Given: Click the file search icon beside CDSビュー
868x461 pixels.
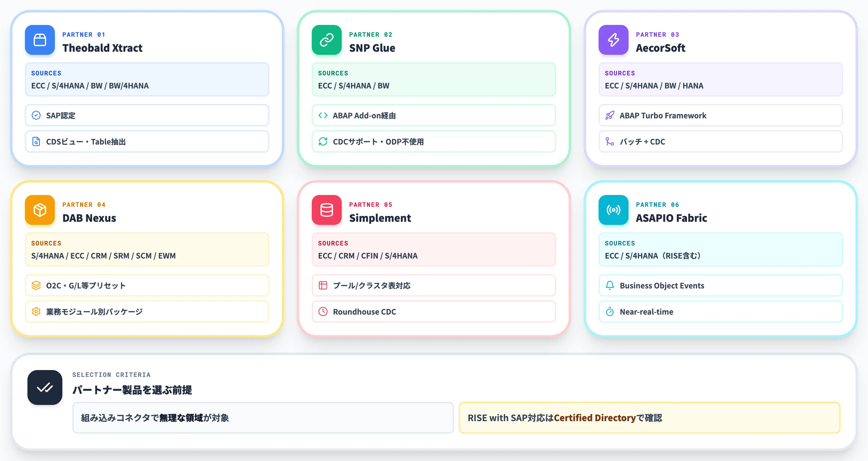Looking at the screenshot, I should coord(36,141).
